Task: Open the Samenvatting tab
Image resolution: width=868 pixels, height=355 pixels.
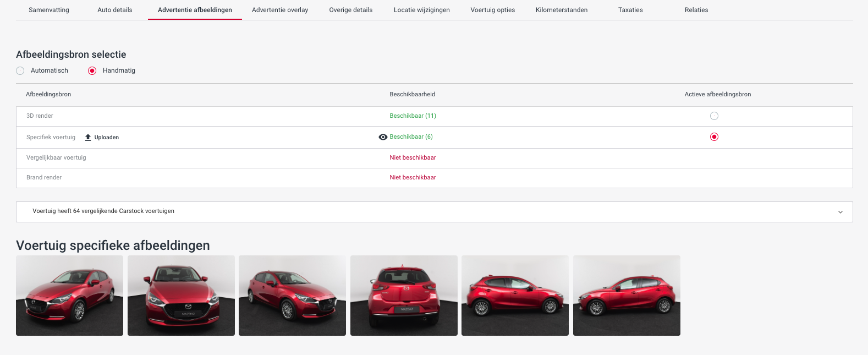Action: 49,10
